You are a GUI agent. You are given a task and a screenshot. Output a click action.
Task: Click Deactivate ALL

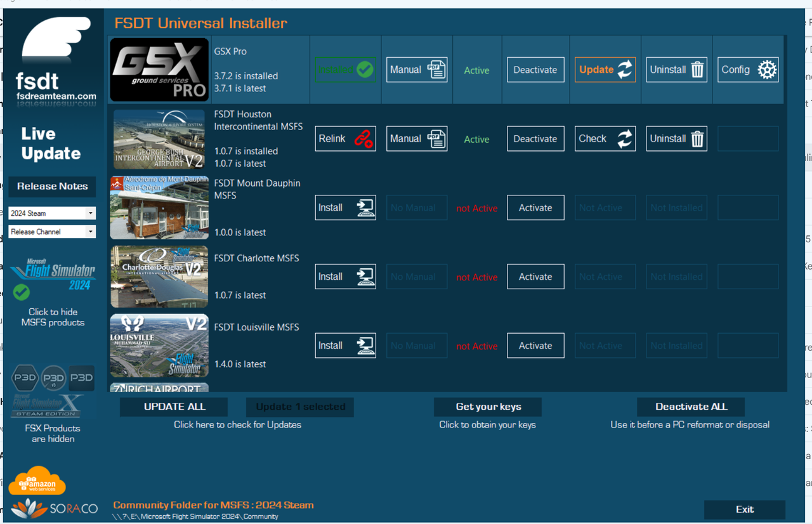click(x=691, y=407)
